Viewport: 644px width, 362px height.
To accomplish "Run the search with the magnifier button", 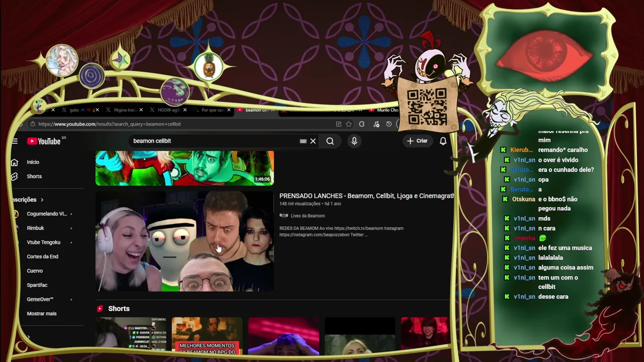I will [330, 141].
